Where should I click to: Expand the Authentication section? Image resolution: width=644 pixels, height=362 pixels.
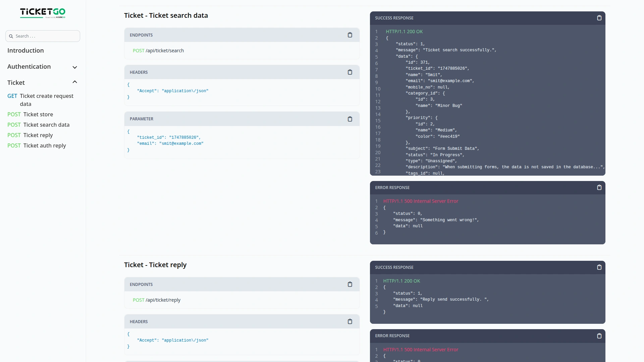[x=75, y=67]
